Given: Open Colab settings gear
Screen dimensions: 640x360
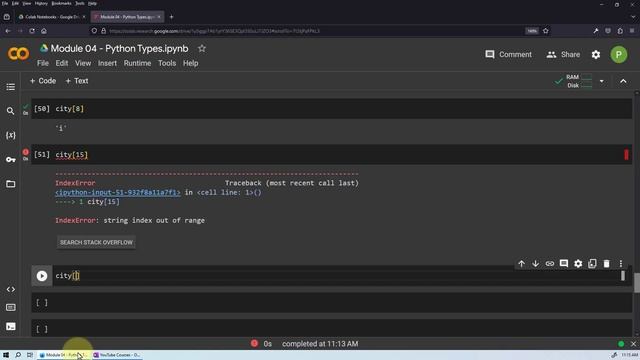Looking at the screenshot, I should (596, 55).
